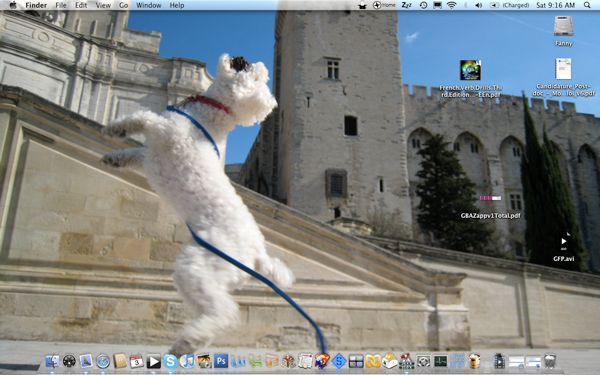Image resolution: width=600 pixels, height=375 pixels.
Task: Click the black pot menu bar icon
Action: 362,5
